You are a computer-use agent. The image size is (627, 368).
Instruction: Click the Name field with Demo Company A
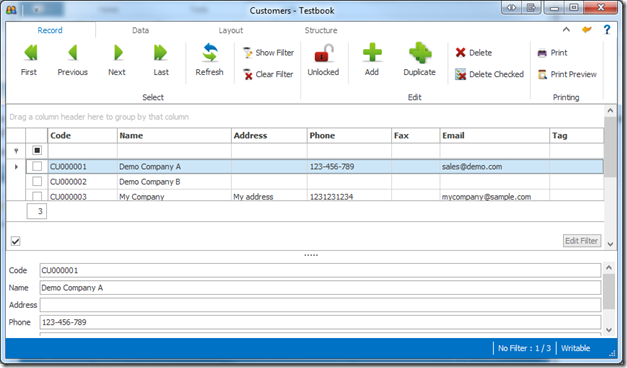320,288
